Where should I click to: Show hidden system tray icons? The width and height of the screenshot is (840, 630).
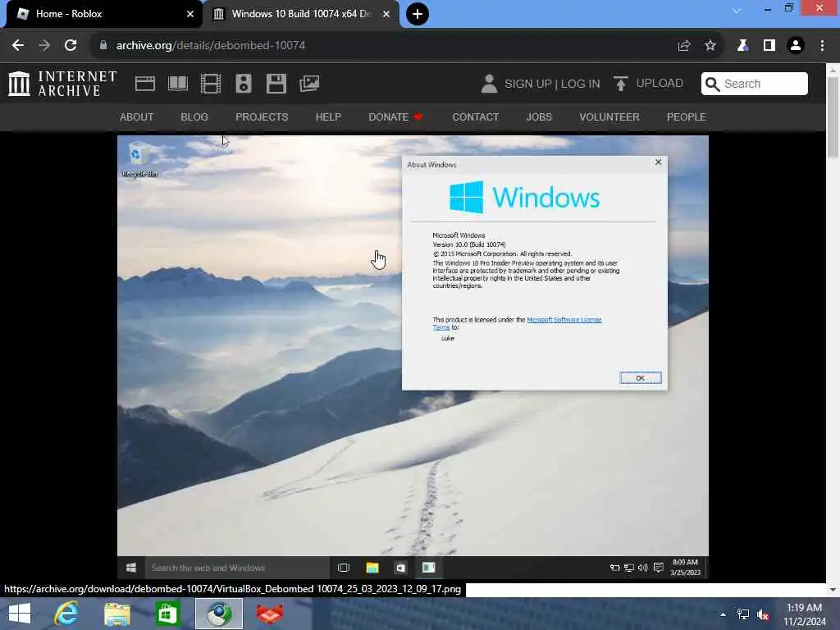(x=724, y=614)
